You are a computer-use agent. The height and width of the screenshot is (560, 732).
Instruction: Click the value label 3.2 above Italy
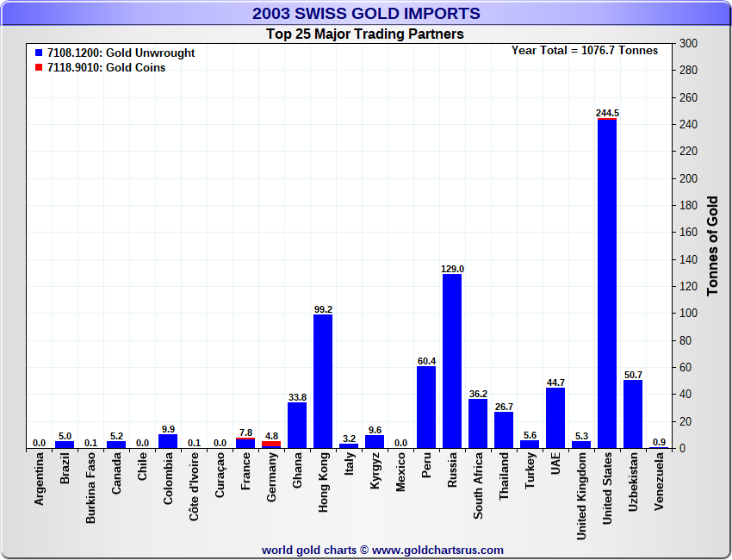point(349,439)
